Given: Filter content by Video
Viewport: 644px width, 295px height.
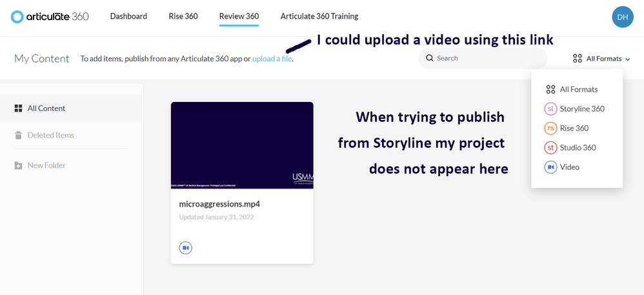Looking at the screenshot, I should [577, 167].
